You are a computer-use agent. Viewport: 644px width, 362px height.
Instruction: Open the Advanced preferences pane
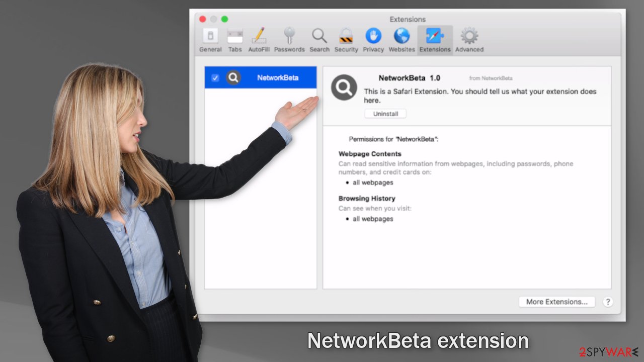click(469, 40)
